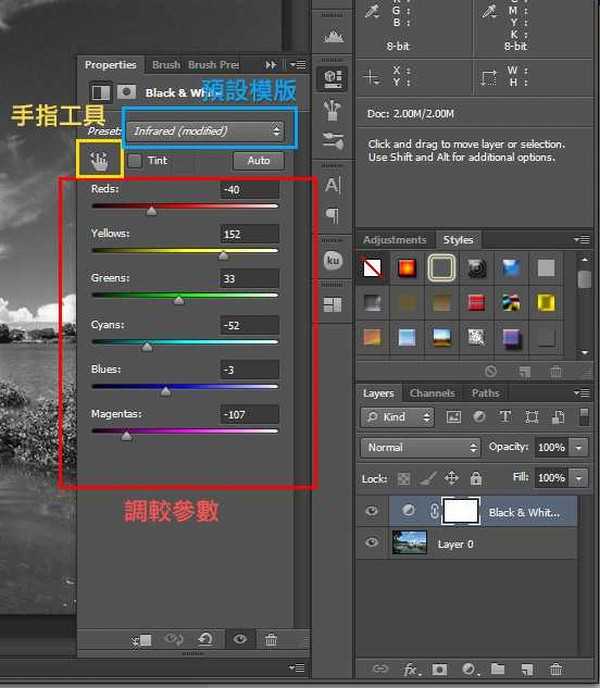Image resolution: width=600 pixels, height=688 pixels.
Task: Delete the adjustment via Properties trash icon
Action: click(271, 640)
